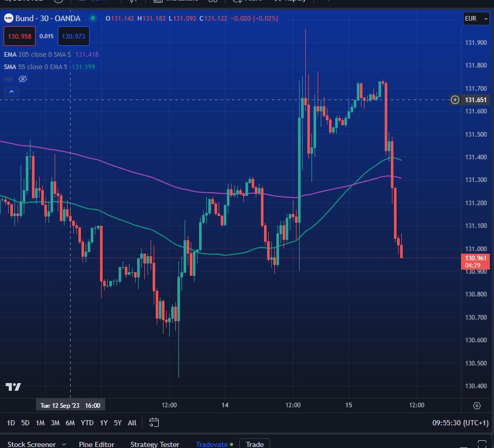The image size is (494, 448).
Task: Click the 0.015 spread value
Action: click(46, 36)
